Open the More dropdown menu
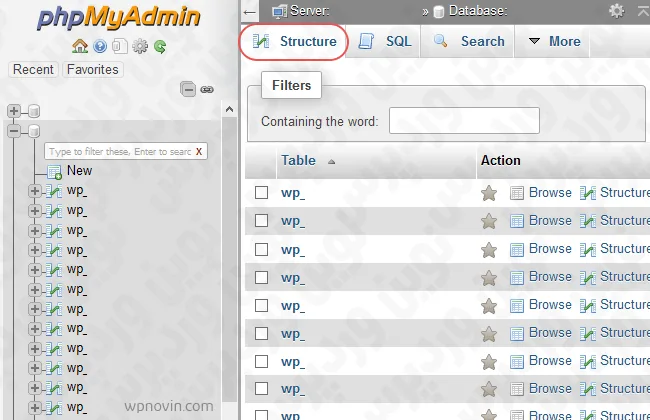Viewport: 650px width, 420px height. (554, 41)
